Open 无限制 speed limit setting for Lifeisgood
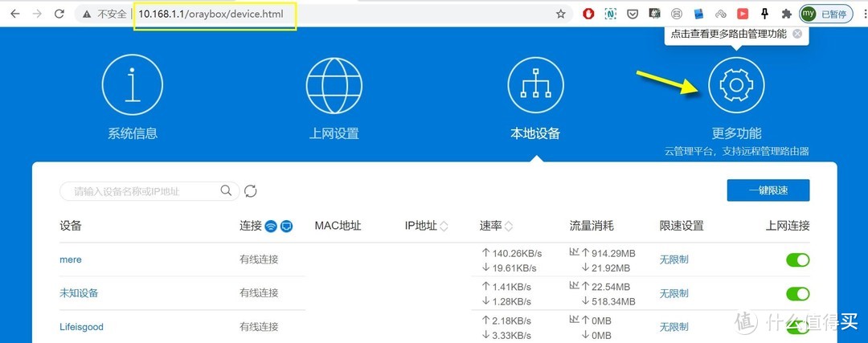Screen dimensions: 868x343 click(674, 327)
